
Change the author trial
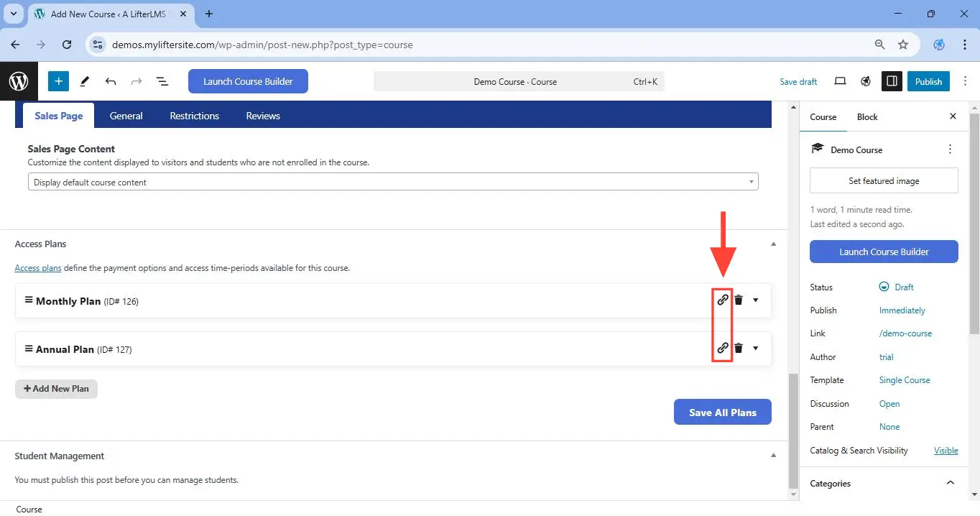887,356
